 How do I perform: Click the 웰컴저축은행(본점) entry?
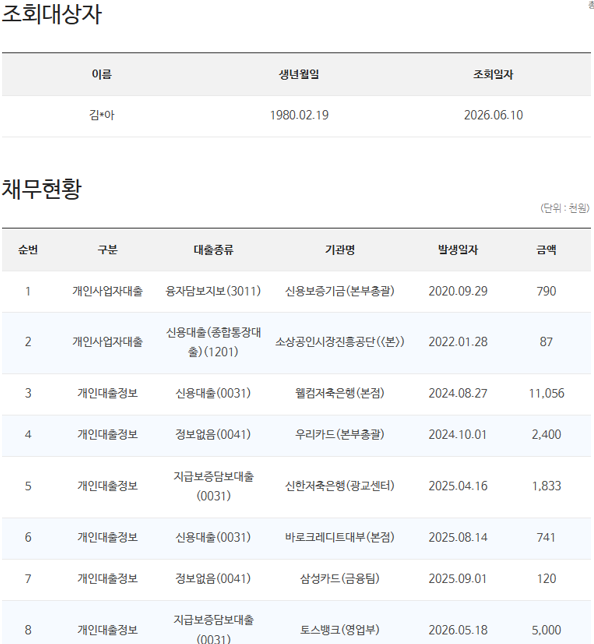[340, 393]
